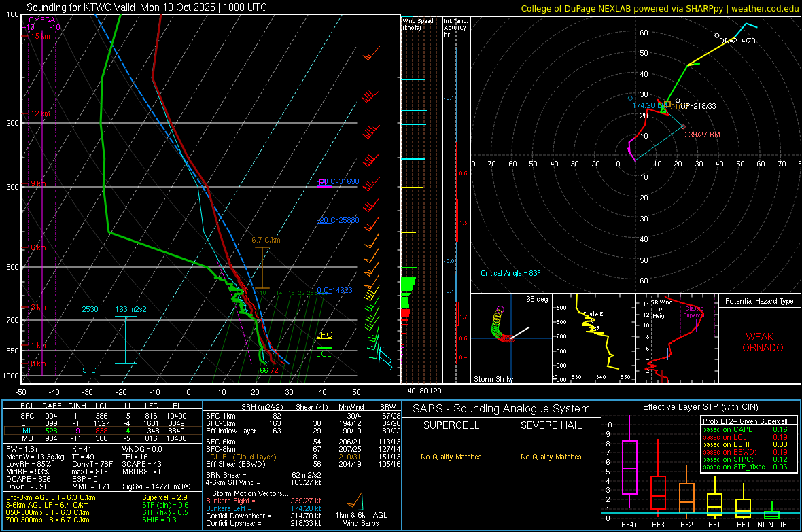
Task: Select the EFF parcel row in the table
Action: [x=103, y=423]
